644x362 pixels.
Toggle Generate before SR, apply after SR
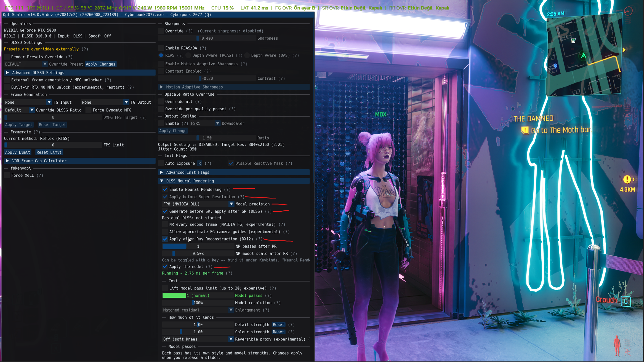165,211
